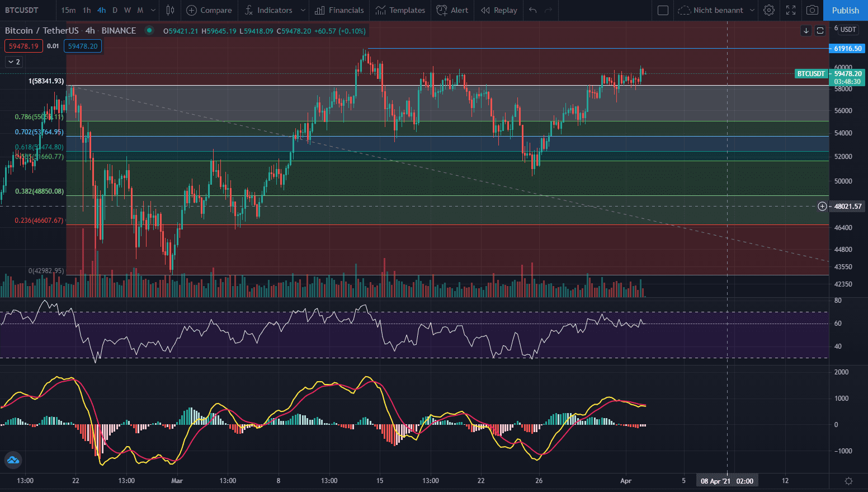Click the Compare symbol plus icon
This screenshot has width=868, height=492.
[191, 10]
